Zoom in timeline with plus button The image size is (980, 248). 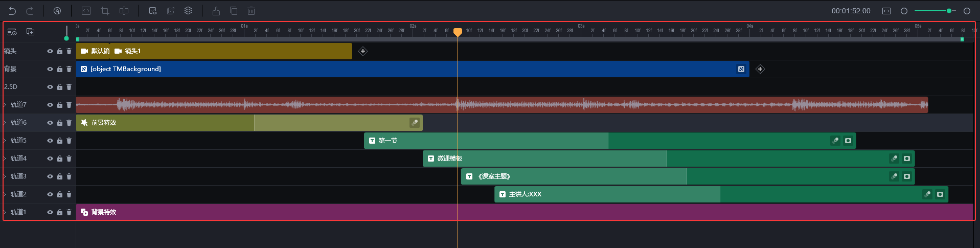click(967, 11)
